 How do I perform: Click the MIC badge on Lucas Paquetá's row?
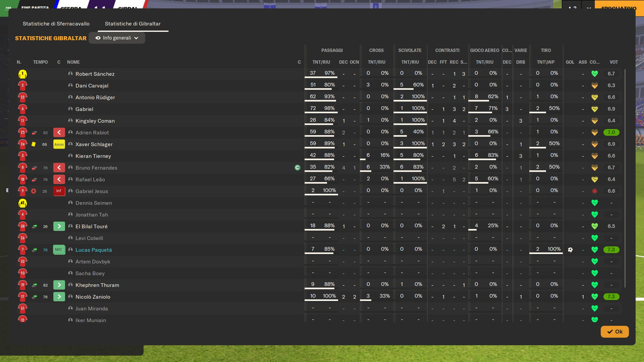tap(59, 250)
